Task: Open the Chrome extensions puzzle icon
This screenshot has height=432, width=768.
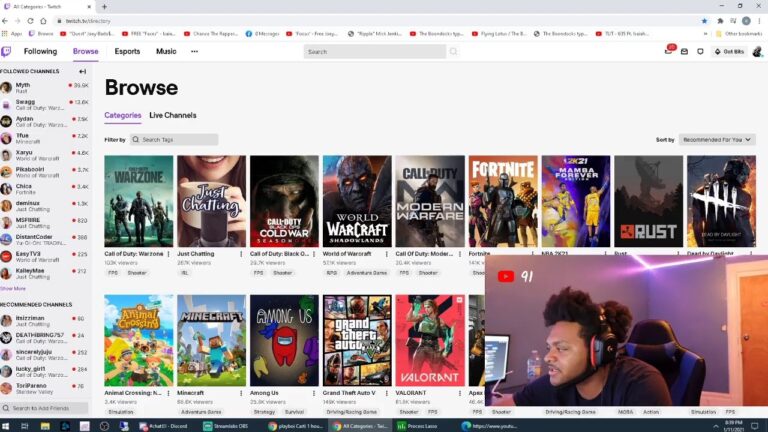Action: tap(720, 21)
